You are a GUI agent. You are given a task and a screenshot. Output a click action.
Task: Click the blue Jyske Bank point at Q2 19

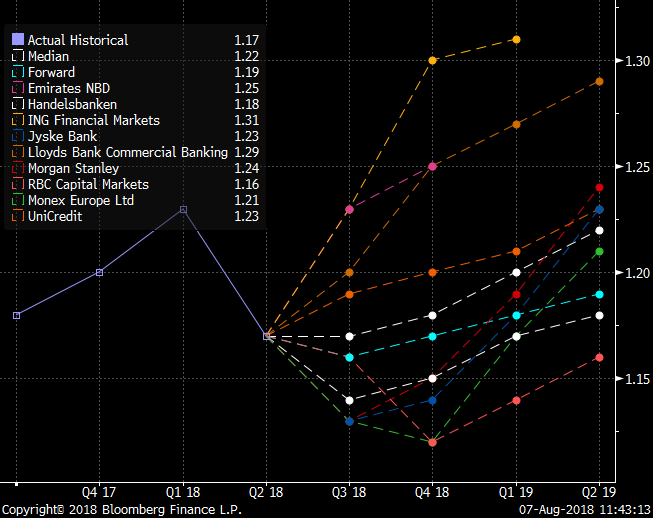click(600, 209)
